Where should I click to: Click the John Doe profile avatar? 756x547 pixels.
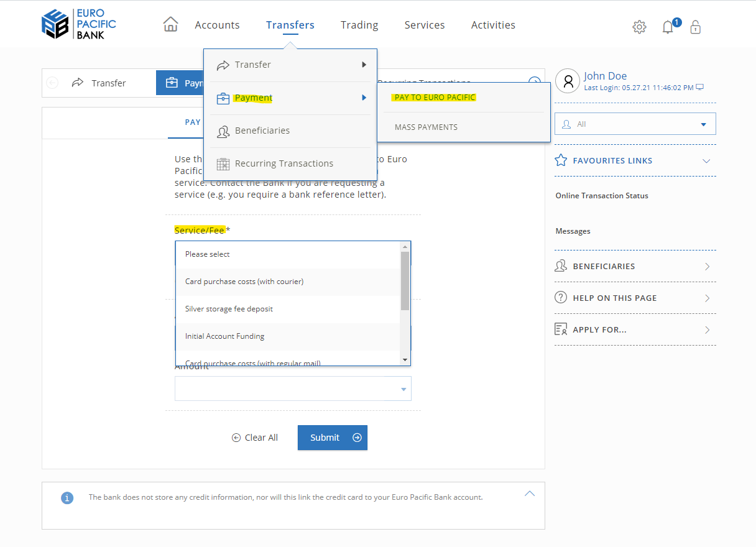coord(568,81)
